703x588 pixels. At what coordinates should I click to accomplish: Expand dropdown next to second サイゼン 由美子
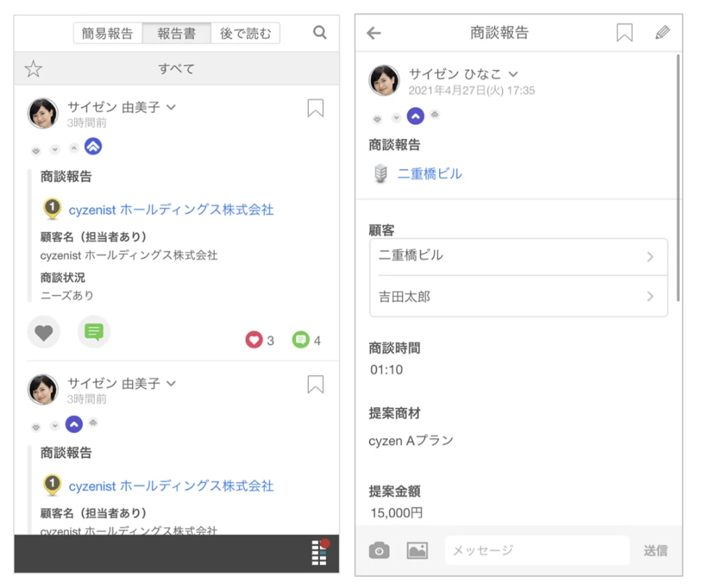point(171,383)
